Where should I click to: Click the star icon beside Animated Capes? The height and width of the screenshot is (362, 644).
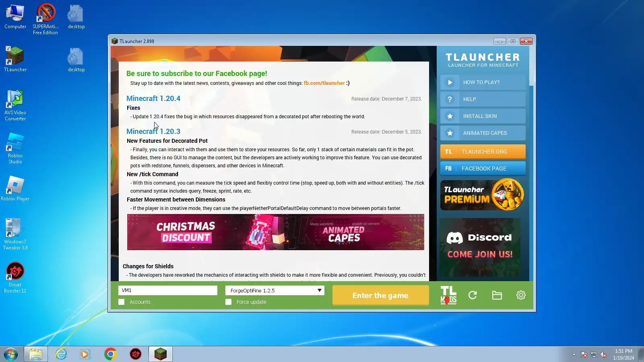(450, 133)
